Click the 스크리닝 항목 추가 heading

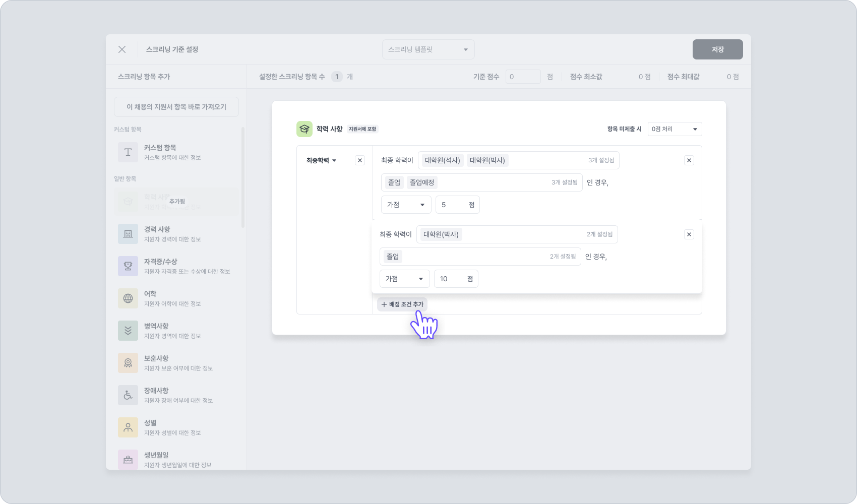(144, 77)
